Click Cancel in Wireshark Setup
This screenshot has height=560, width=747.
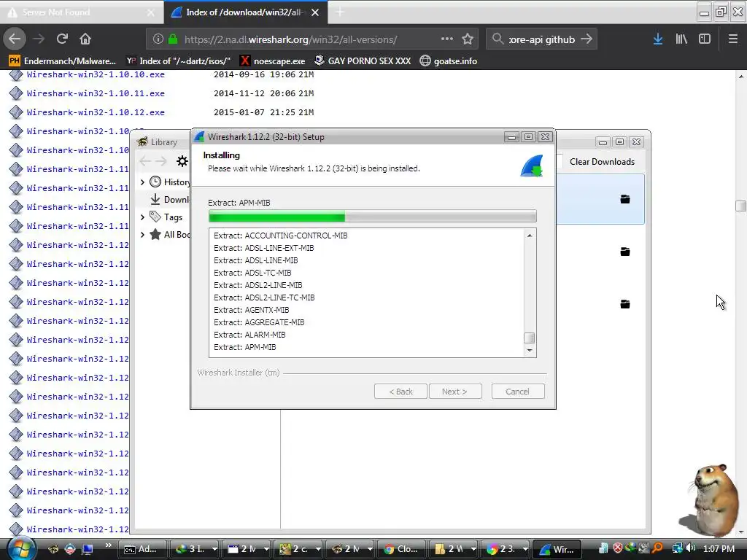coord(518,392)
